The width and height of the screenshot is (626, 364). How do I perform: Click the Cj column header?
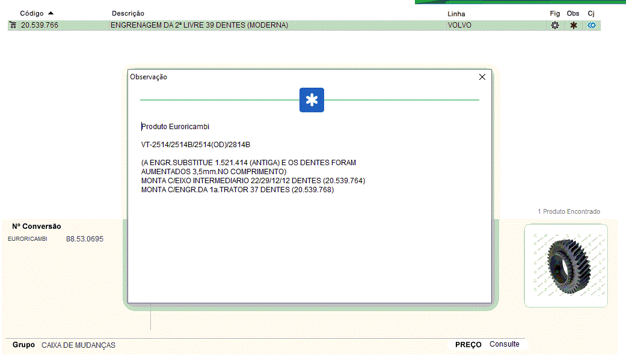point(591,13)
